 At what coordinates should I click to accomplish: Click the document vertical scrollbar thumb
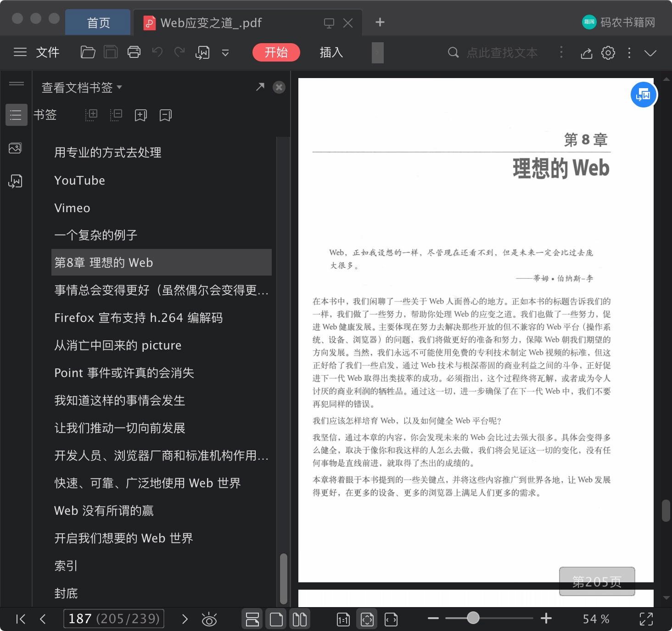pyautogui.click(x=666, y=511)
